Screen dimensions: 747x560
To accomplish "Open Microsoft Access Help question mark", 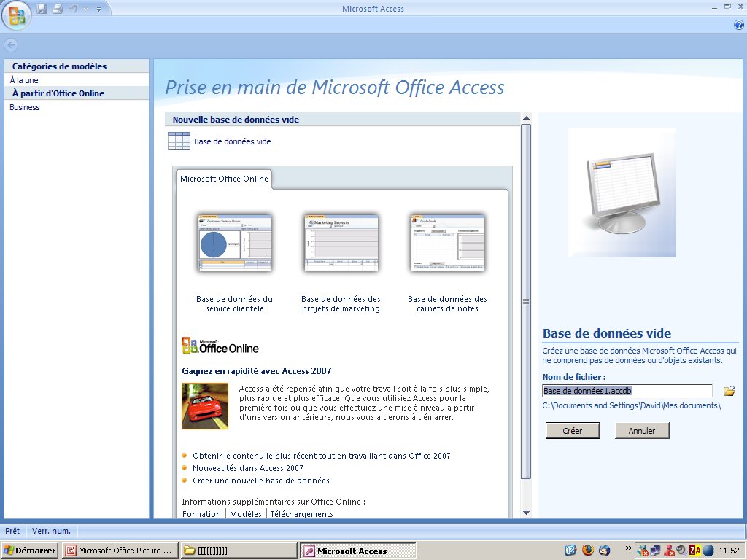I will click(739, 26).
